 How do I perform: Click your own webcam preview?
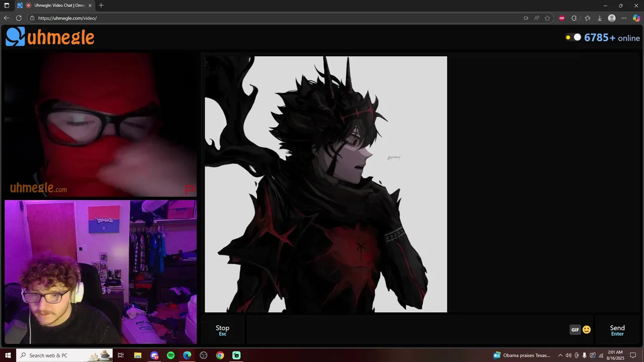tap(101, 272)
